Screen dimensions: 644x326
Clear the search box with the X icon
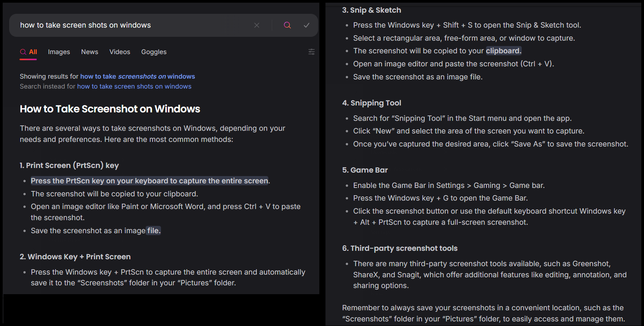(x=257, y=25)
